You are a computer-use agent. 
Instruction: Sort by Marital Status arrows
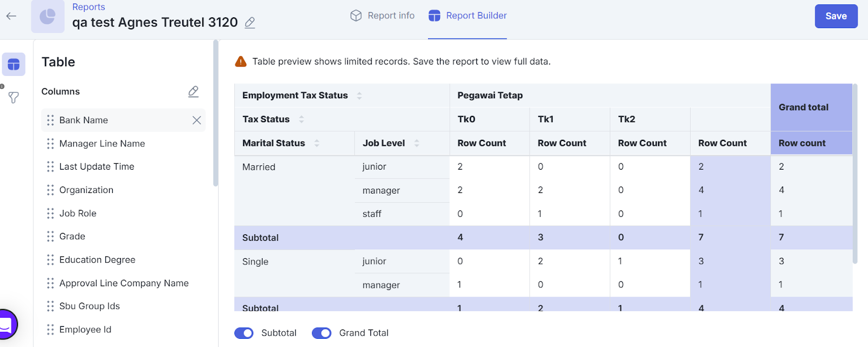coord(317,143)
